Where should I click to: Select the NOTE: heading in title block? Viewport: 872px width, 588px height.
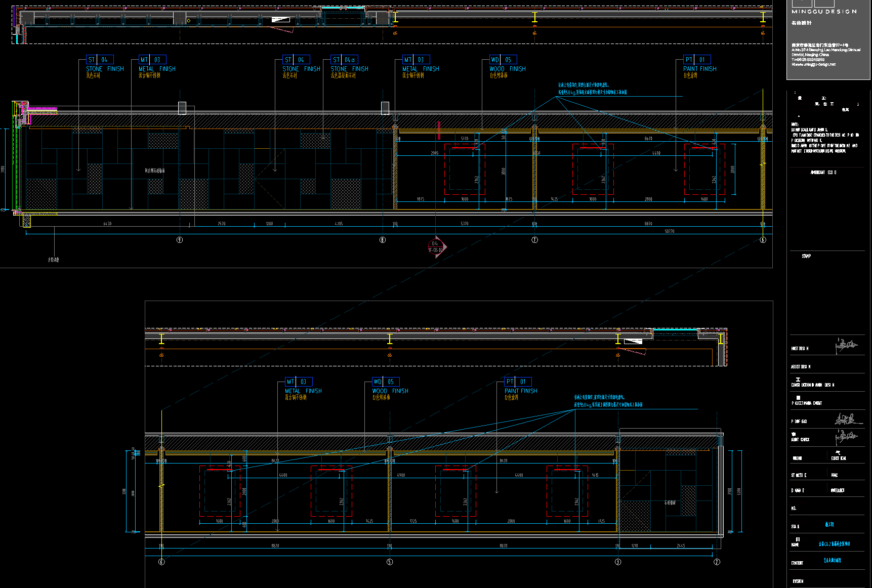pyautogui.click(x=795, y=124)
